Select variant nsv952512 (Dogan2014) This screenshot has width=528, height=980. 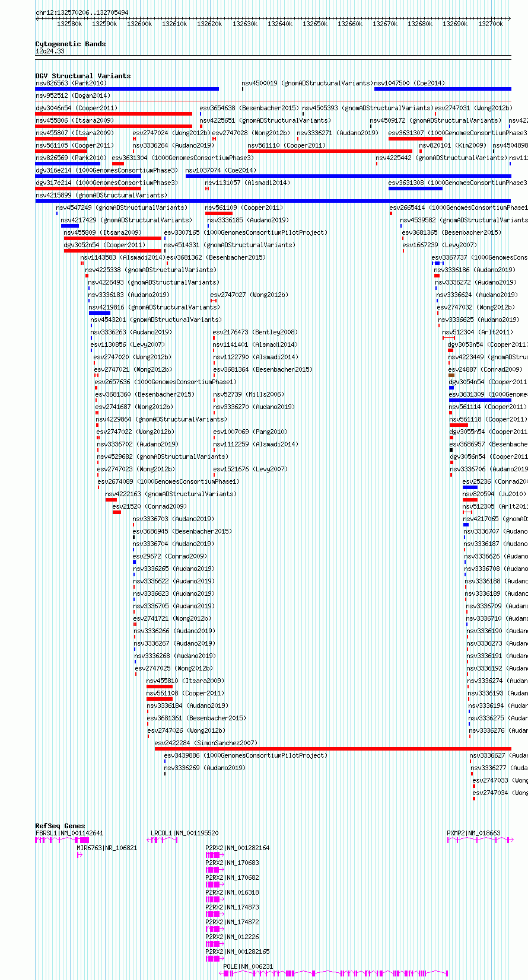point(72,95)
